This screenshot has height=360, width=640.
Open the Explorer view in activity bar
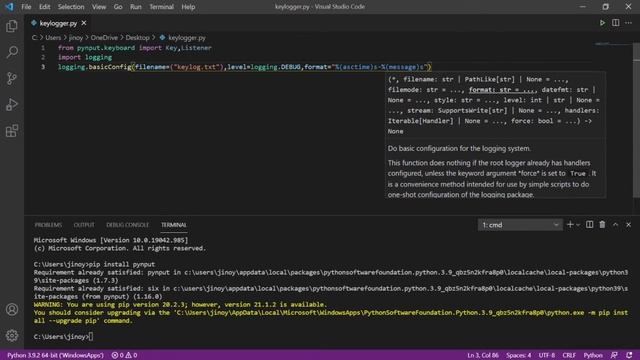12,26
